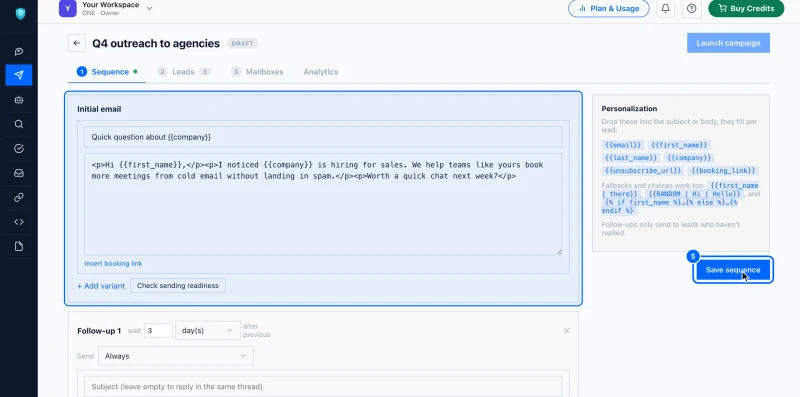This screenshot has height=397, width=800.
Task: Click the notifications bell icon
Action: pos(665,9)
